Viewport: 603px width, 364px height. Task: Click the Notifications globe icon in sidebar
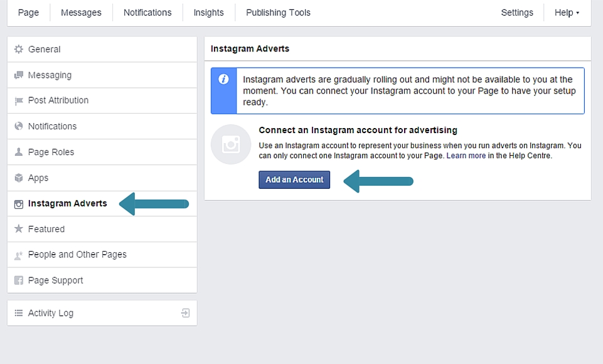pyautogui.click(x=18, y=126)
